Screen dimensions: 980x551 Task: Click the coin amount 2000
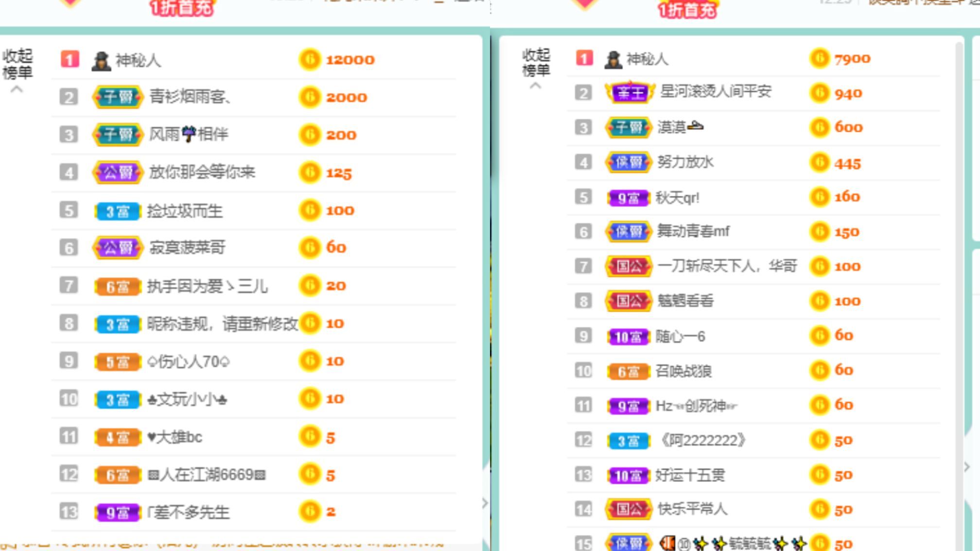[346, 97]
